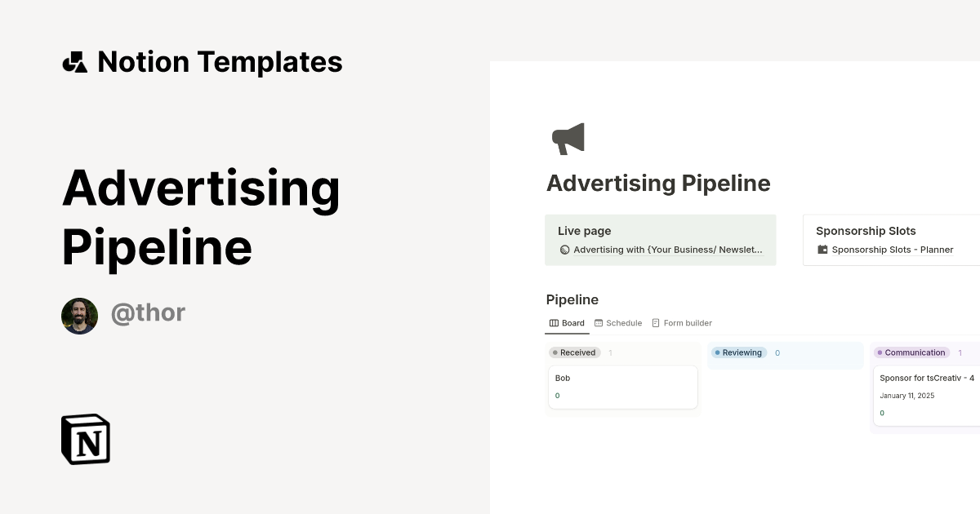The width and height of the screenshot is (980, 514).
Task: Click the green dot on the Received pill
Action: 556,352
